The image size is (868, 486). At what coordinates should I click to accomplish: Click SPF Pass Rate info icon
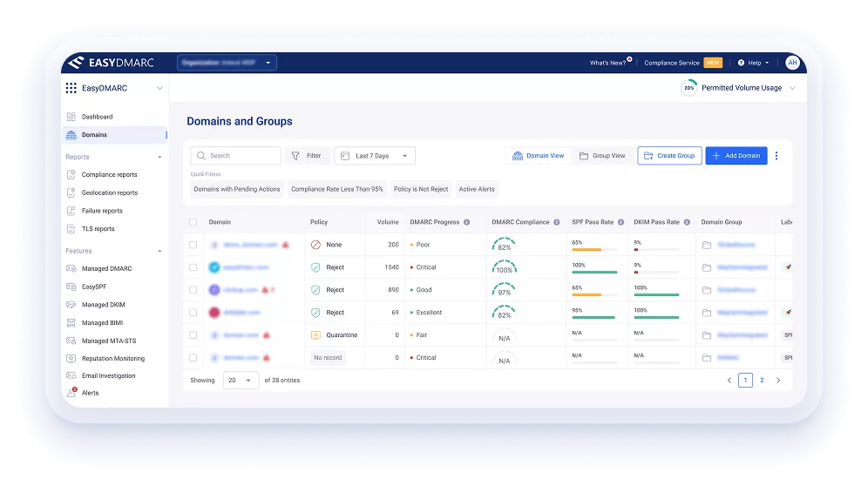(621, 222)
